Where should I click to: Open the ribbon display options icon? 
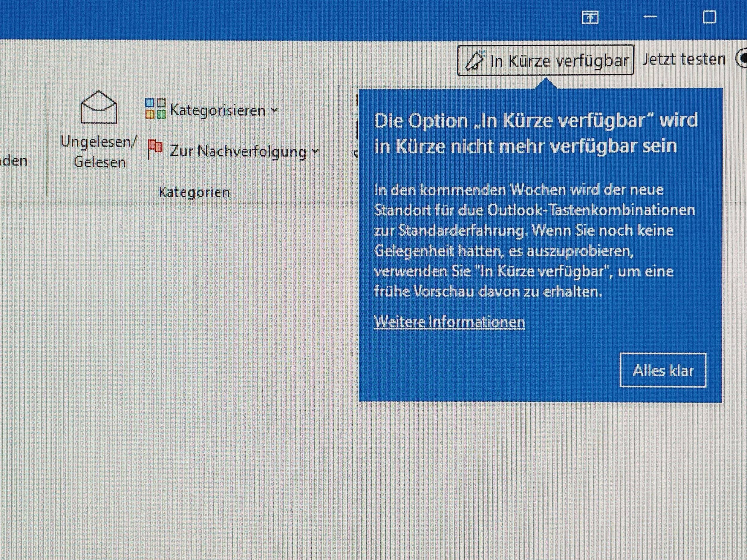point(590,17)
